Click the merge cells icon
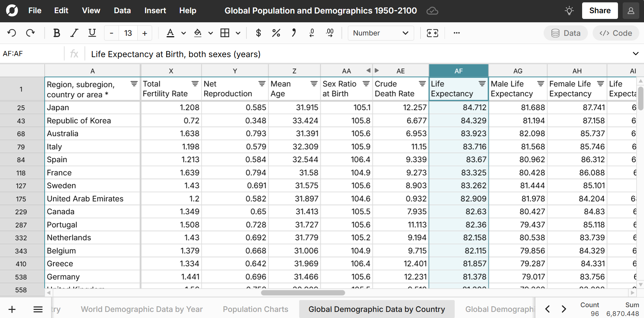 (432, 33)
